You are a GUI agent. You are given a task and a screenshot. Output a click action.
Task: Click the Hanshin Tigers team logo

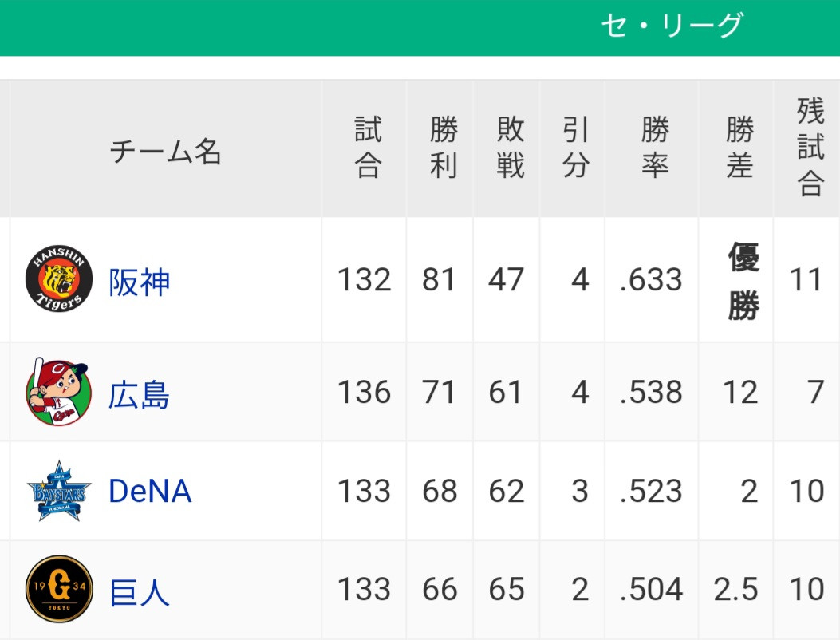click(59, 279)
